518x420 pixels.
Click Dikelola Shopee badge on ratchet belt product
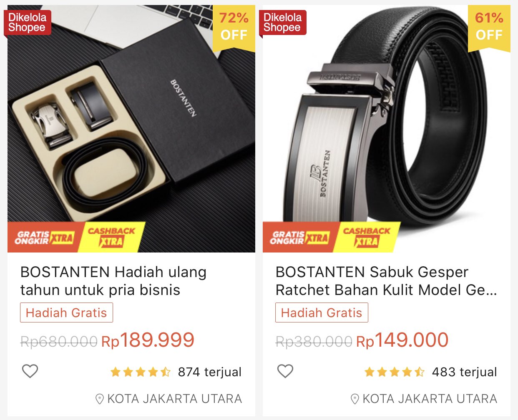point(283,22)
